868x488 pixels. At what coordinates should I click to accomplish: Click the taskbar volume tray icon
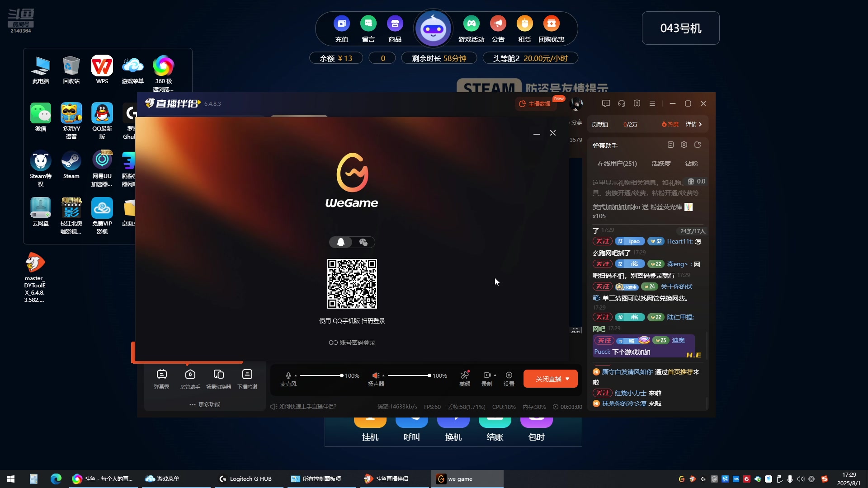point(801,479)
